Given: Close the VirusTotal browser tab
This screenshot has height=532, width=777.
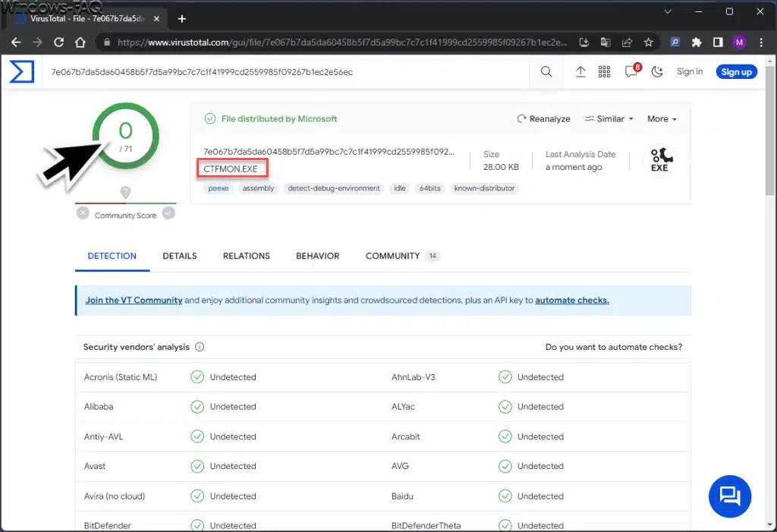Looking at the screenshot, I should [x=156, y=19].
